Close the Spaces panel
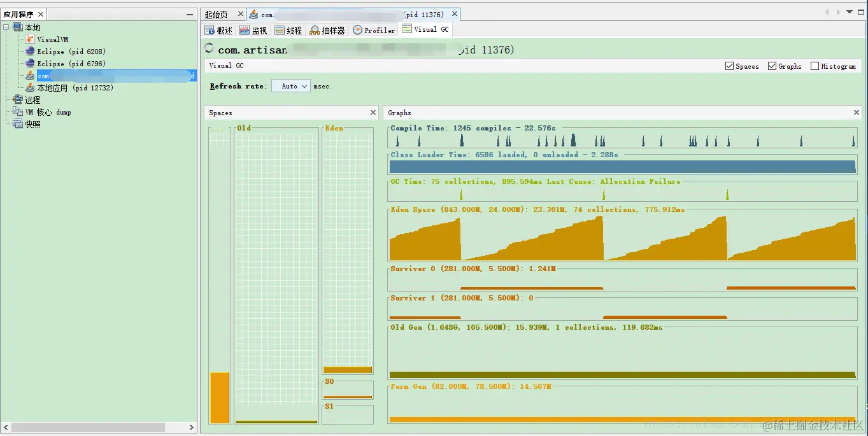868x436 pixels. pos(373,113)
